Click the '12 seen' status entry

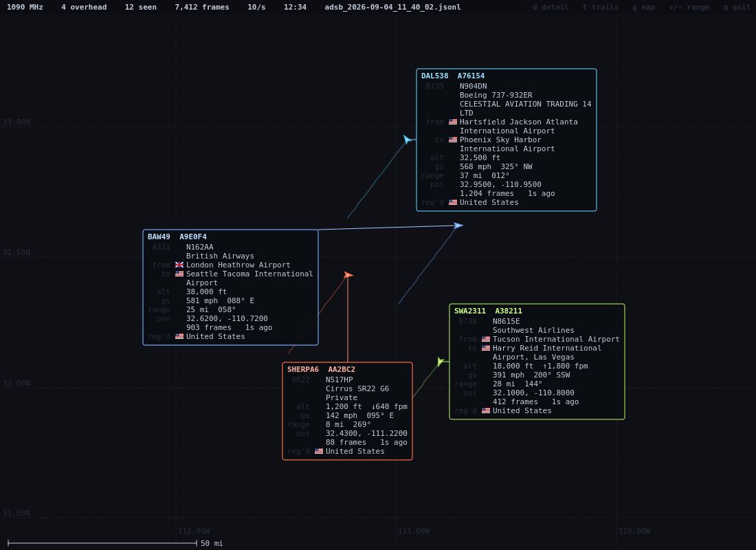pos(141,8)
